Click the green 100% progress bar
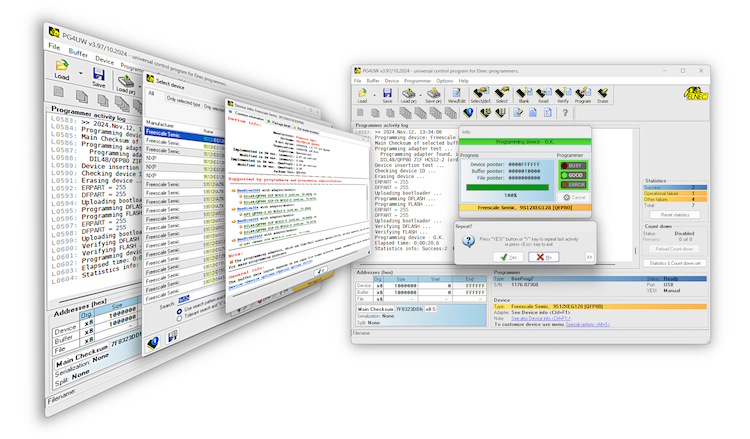Viewport: 750px width, 439px height. (507, 187)
